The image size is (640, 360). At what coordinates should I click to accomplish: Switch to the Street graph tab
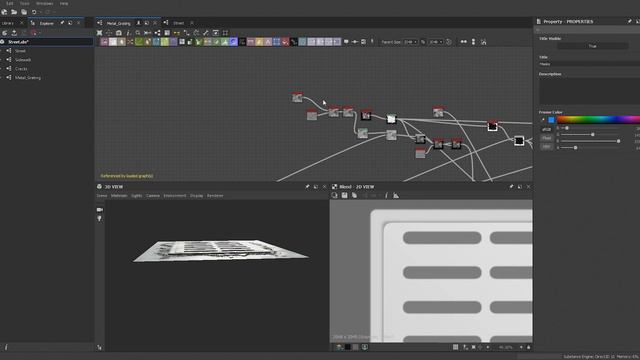pos(178,23)
